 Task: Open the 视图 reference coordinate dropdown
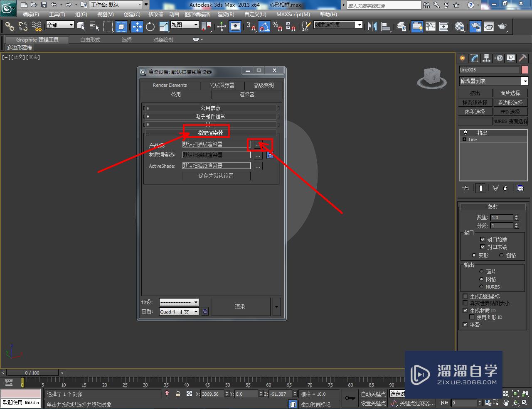click(x=185, y=25)
